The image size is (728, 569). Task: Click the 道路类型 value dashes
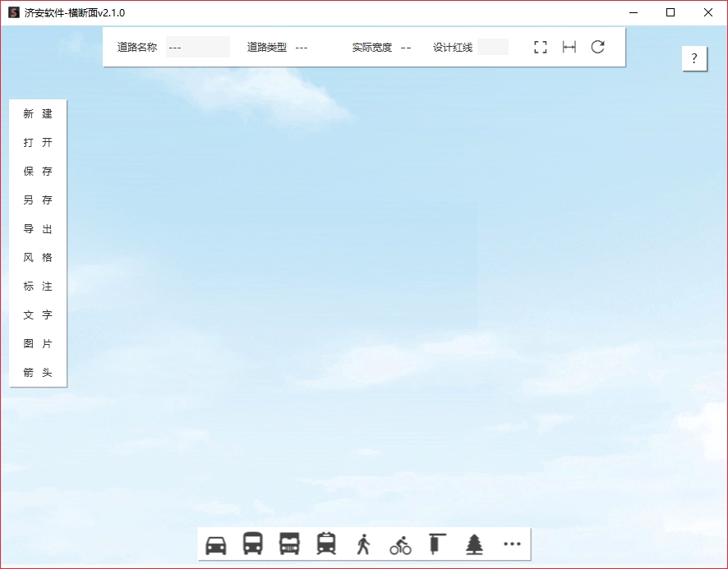point(302,48)
